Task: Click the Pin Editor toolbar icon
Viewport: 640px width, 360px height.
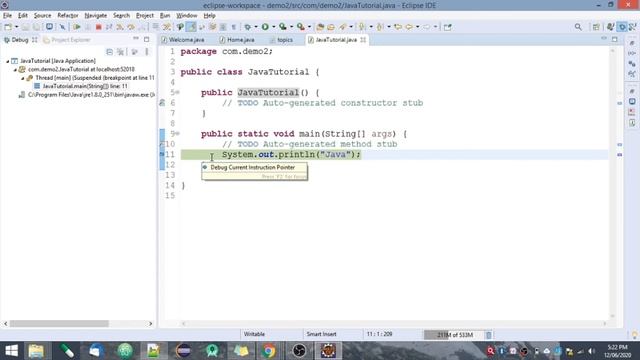Action: pyautogui.click(x=448, y=27)
